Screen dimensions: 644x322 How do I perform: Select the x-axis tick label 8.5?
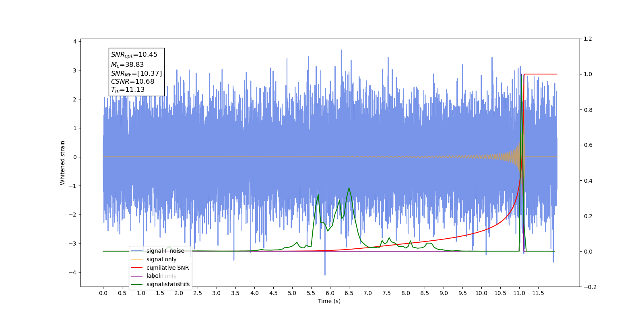pyautogui.click(x=425, y=293)
